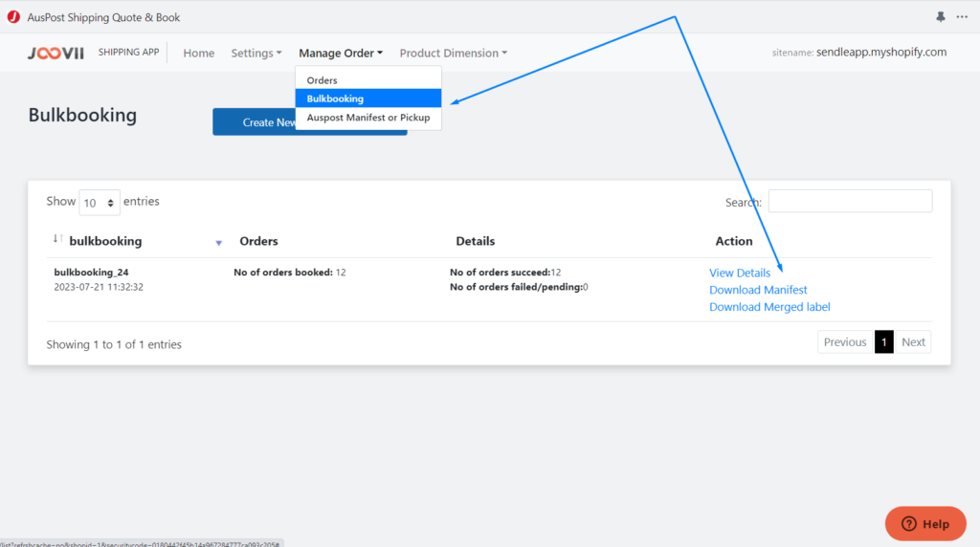Screen dimensions: 980x547
Task: Select Orders from the Manage Order menu
Action: point(368,80)
